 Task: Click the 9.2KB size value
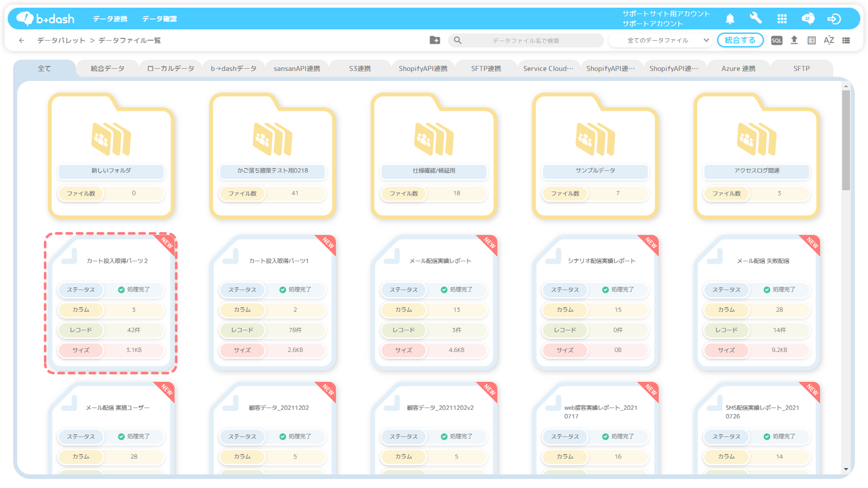pyautogui.click(x=779, y=350)
